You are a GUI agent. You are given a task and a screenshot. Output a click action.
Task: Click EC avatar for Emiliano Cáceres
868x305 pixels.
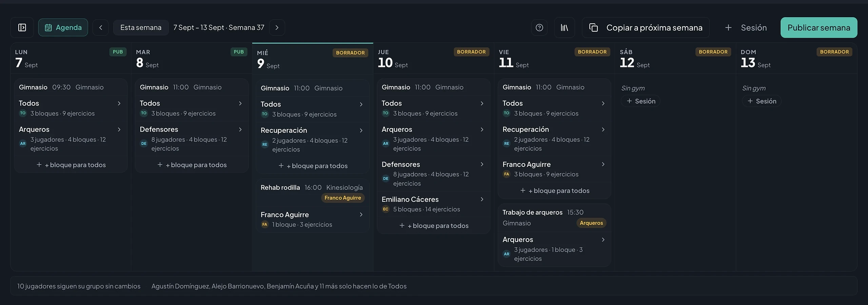tap(386, 209)
